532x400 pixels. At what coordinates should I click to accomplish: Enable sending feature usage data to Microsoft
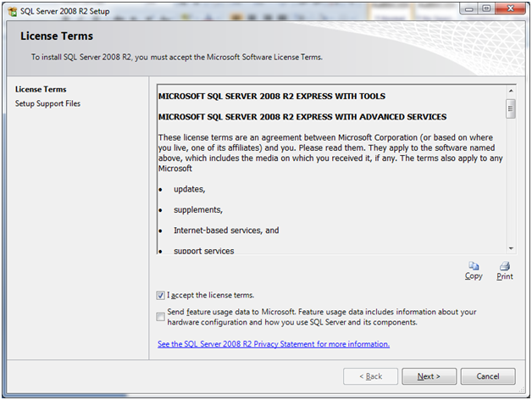160,316
